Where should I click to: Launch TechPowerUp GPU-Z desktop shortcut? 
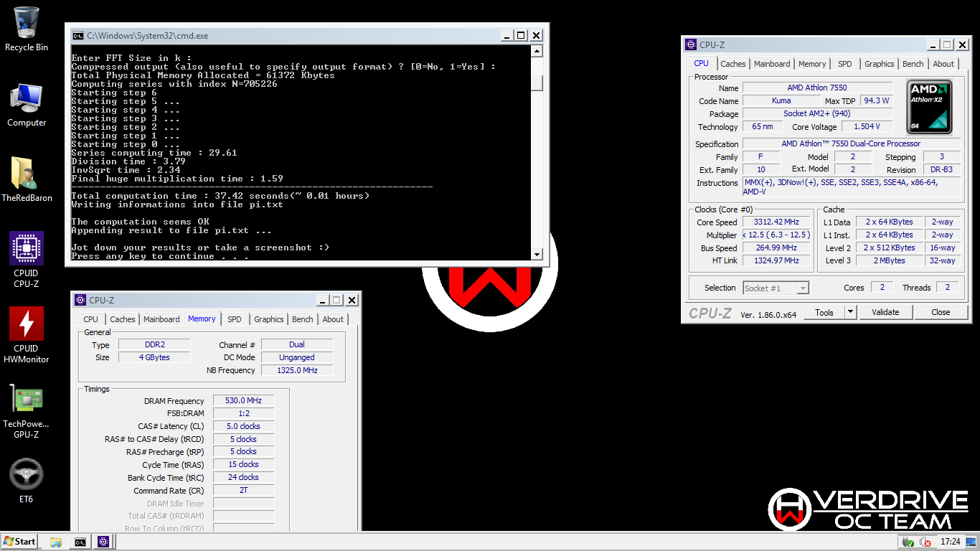click(x=27, y=410)
